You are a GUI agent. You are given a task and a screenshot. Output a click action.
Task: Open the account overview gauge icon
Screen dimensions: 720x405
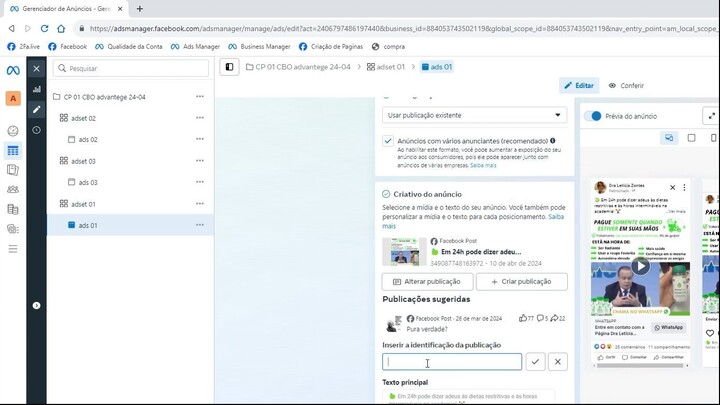[x=13, y=131]
